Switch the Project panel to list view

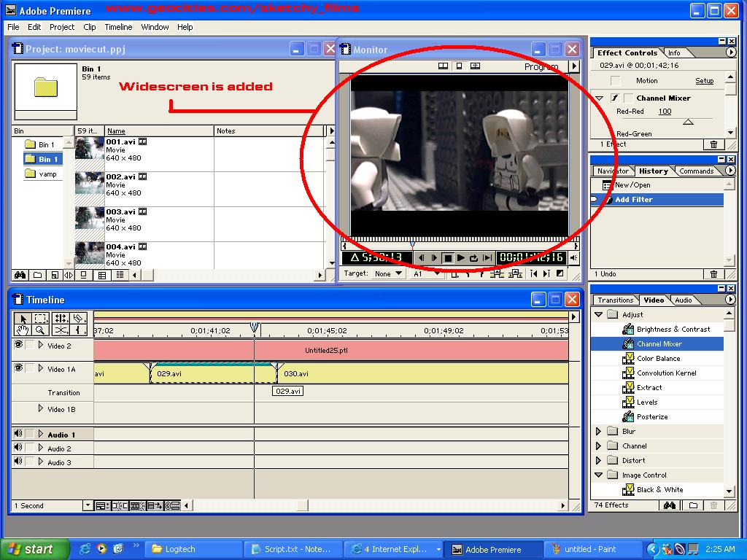120,275
